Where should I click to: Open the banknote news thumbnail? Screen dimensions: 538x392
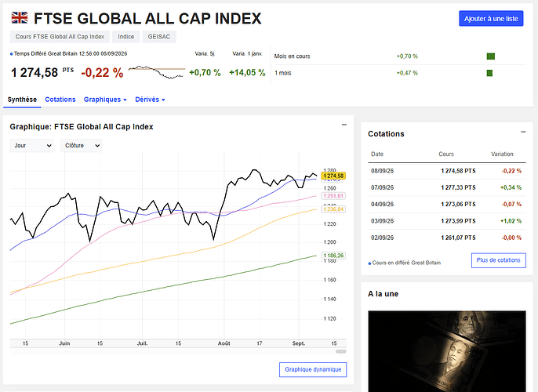[447, 351]
